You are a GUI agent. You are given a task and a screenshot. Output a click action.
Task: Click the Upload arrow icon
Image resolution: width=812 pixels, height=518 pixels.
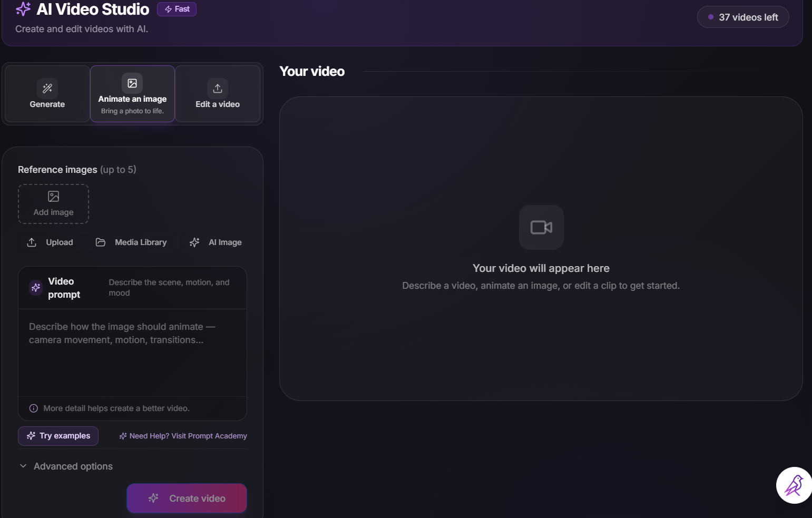pos(32,242)
